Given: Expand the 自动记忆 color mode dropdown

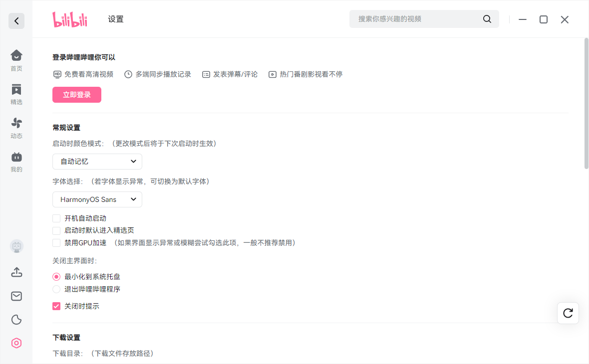Looking at the screenshot, I should click(97, 162).
